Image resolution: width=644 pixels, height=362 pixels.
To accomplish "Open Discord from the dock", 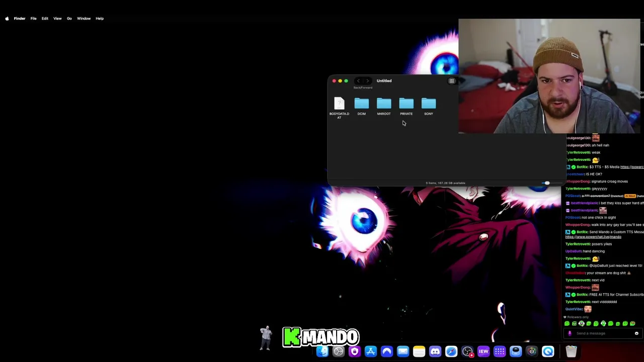I will [435, 351].
